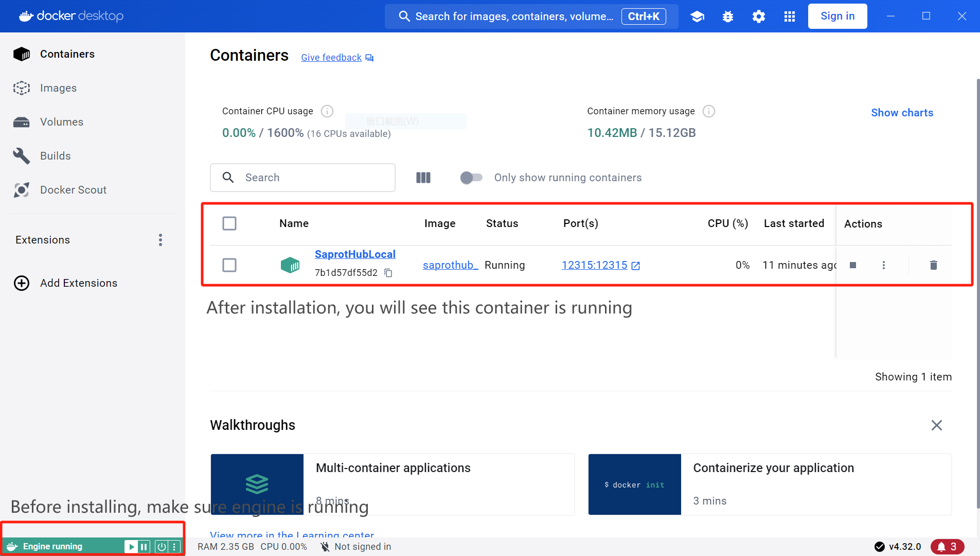This screenshot has height=556, width=980.
Task: Go to Images in sidebar
Action: 58,88
